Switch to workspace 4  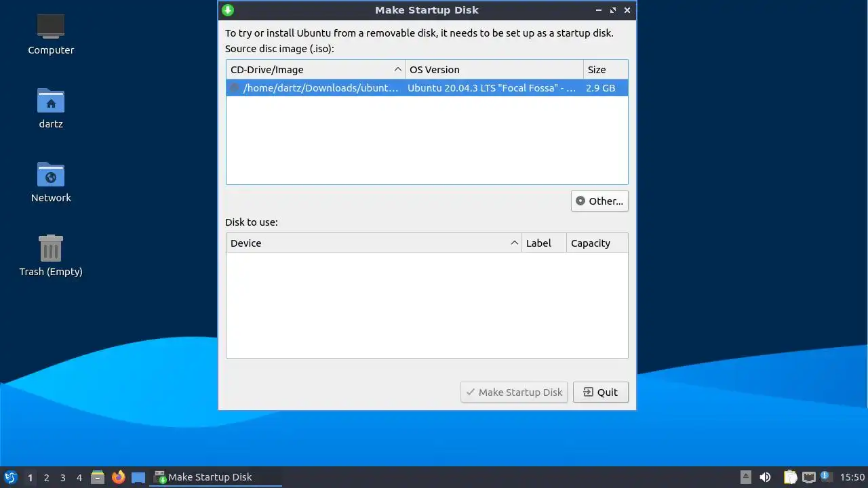79,477
